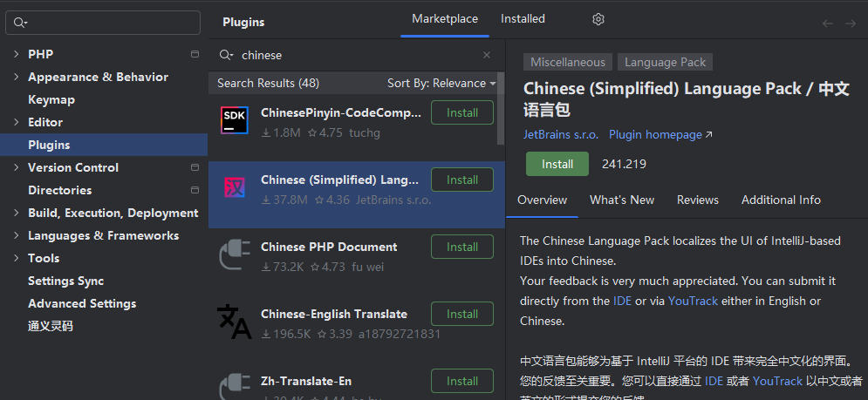
Task: Select Advanced Settings in settings tree
Action: tap(82, 303)
